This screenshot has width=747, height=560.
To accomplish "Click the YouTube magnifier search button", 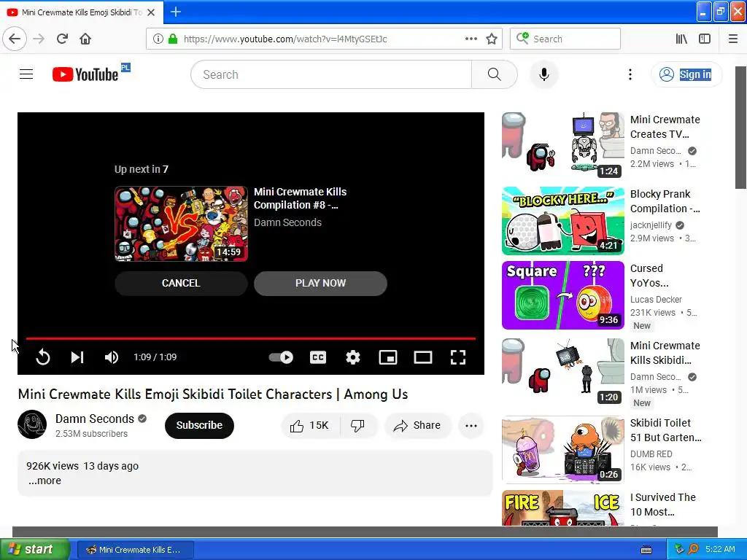I will 495,74.
